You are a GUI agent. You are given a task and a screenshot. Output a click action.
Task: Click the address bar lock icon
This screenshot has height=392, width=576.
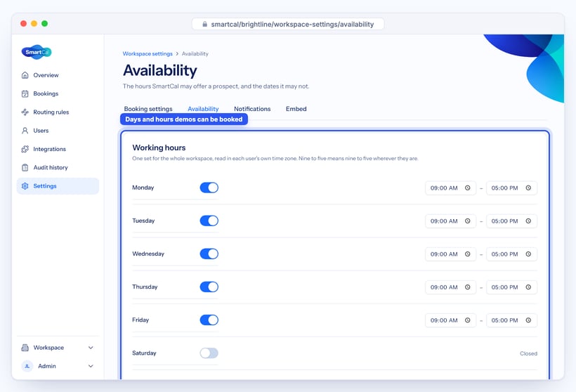(205, 25)
